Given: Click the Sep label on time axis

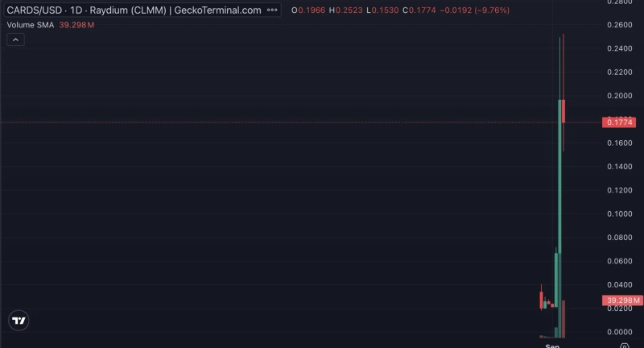Looking at the screenshot, I should click(552, 346).
